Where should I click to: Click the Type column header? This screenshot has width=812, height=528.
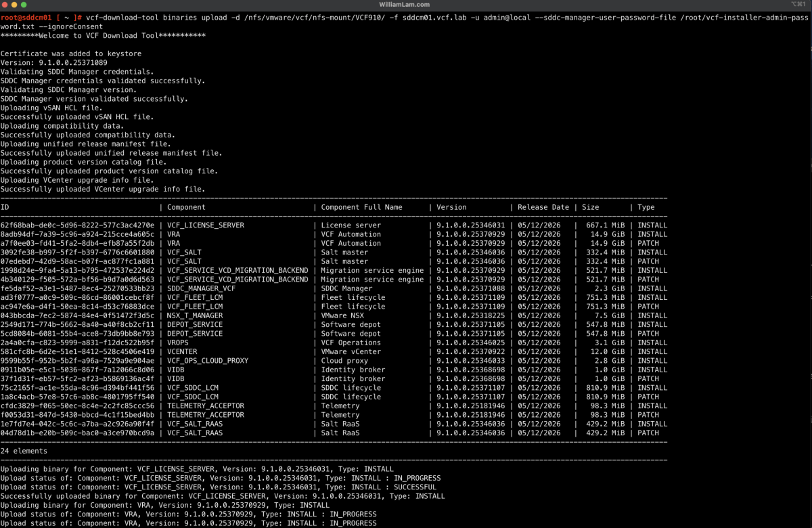(x=646, y=207)
